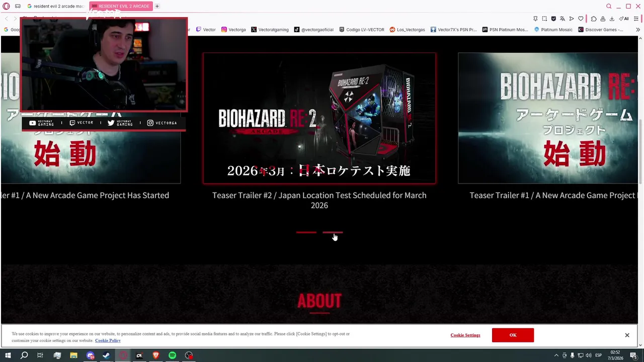This screenshot has height=362, width=644.
Task: Open the Platinum Mosaic bookmark
Action: [x=553, y=30]
